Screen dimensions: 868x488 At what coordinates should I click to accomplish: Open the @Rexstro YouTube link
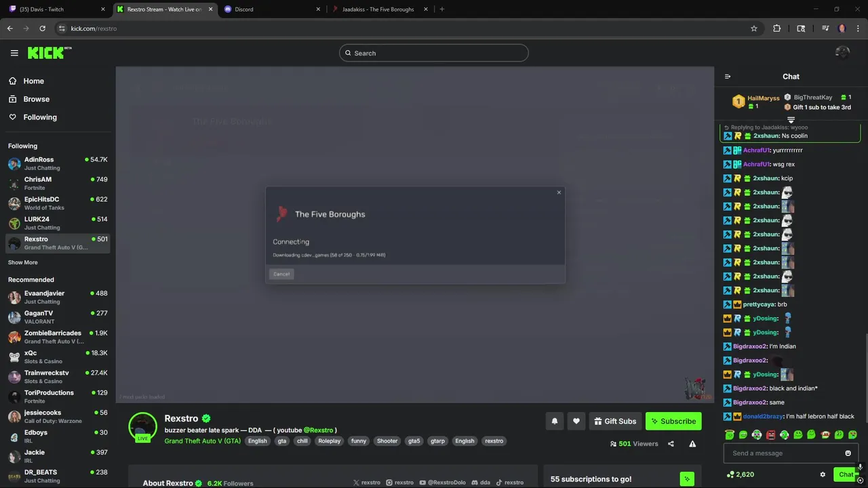point(318,430)
